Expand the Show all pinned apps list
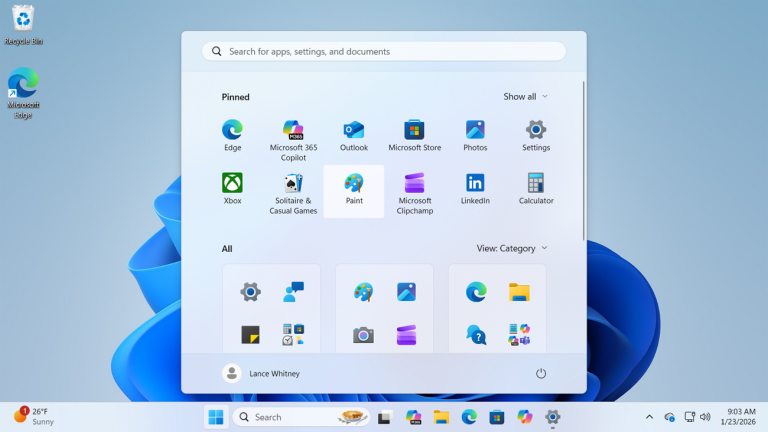 525,97
